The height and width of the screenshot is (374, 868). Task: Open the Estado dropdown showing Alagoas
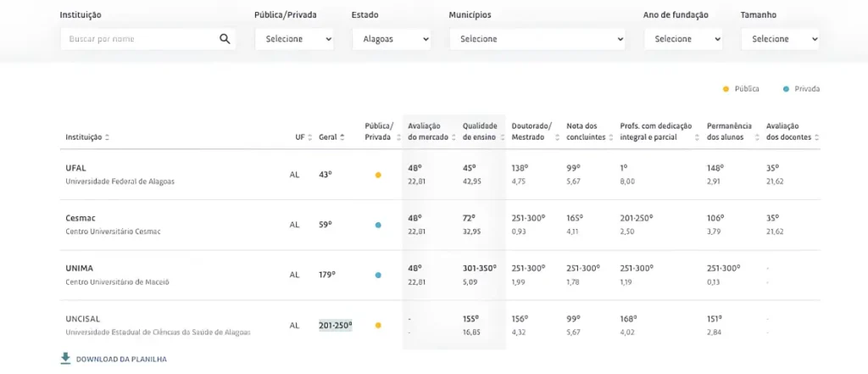pyautogui.click(x=391, y=39)
